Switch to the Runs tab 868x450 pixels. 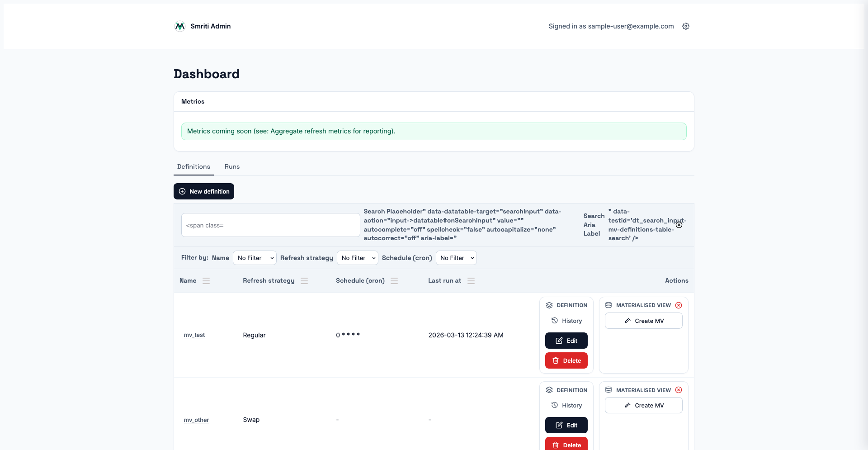click(232, 167)
